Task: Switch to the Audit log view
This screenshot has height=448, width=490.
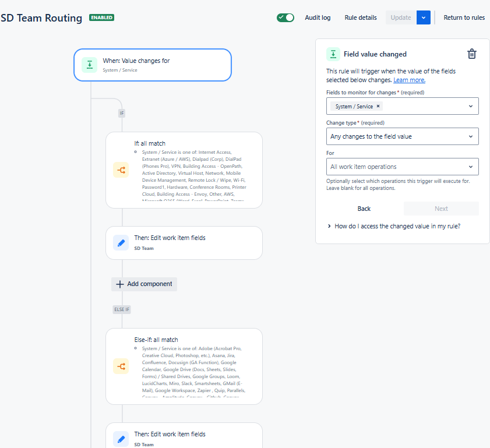Action: point(318,17)
